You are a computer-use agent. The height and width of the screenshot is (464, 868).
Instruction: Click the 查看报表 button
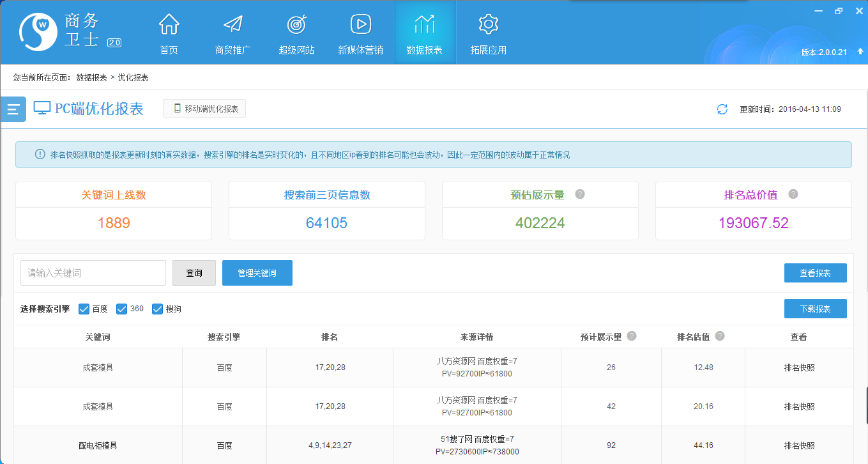[x=815, y=273]
